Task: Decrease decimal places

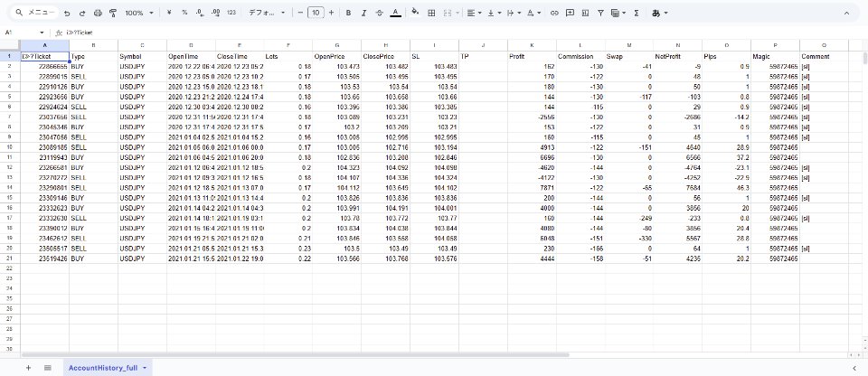Action: pyautogui.click(x=200, y=13)
